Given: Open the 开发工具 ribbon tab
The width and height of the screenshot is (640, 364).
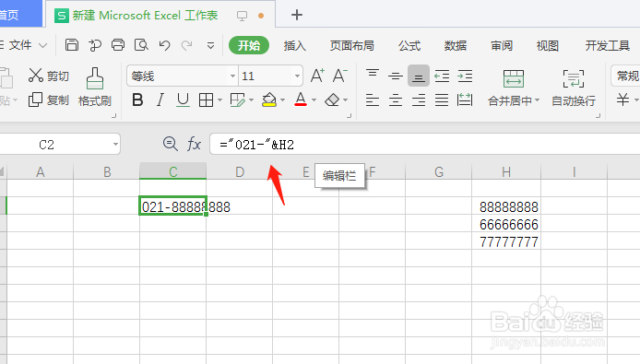Looking at the screenshot, I should coord(608,45).
